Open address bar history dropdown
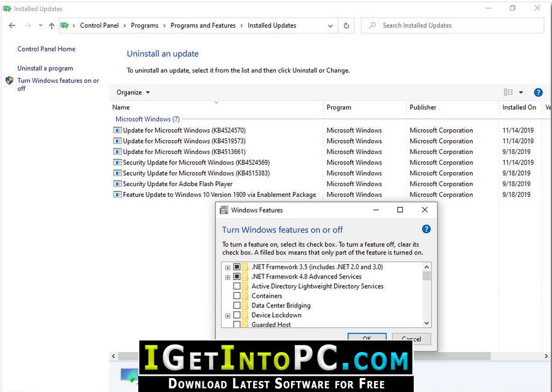Viewport: 552px width, 392px height. coord(330,26)
